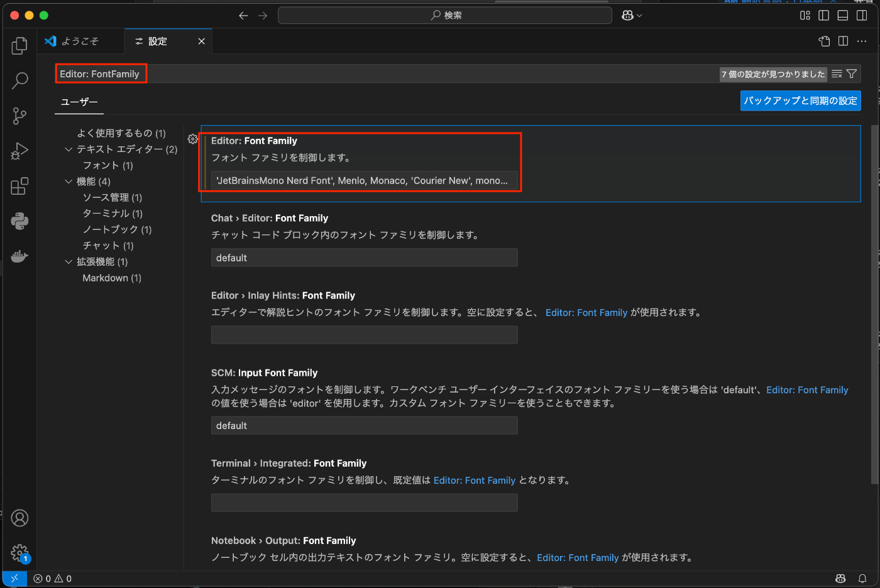
Task: Click the バックアップと同期の設定 button
Action: pos(800,101)
